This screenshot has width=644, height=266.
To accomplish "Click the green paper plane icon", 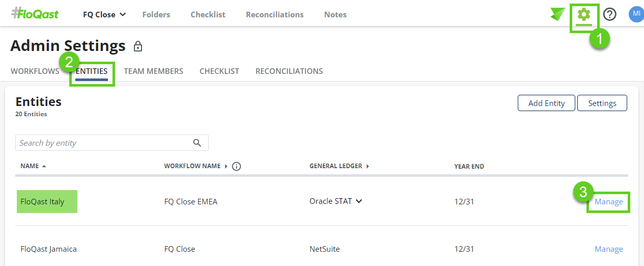I will [557, 14].
